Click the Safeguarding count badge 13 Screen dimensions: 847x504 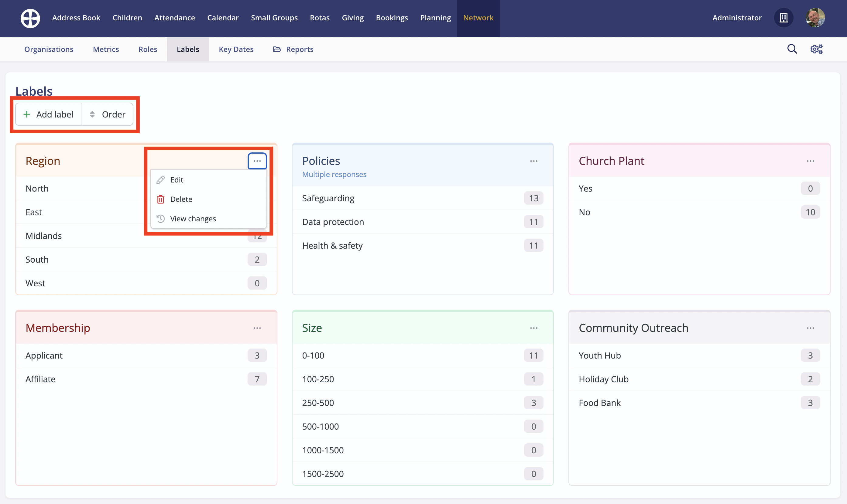coord(533,198)
